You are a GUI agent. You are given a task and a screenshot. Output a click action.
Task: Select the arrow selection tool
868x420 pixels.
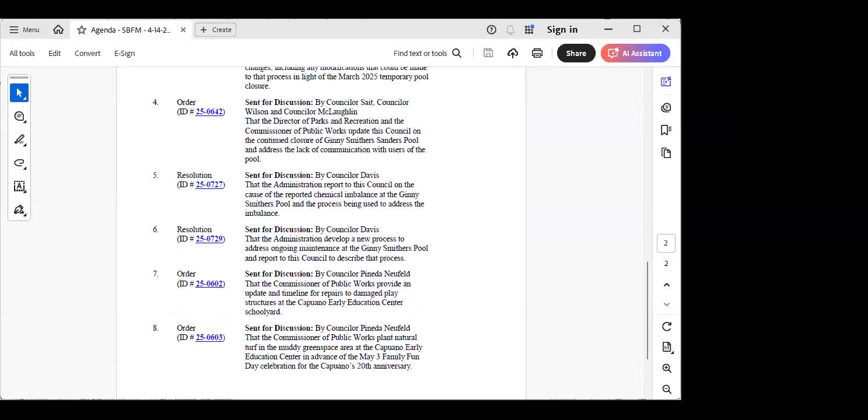click(x=19, y=93)
